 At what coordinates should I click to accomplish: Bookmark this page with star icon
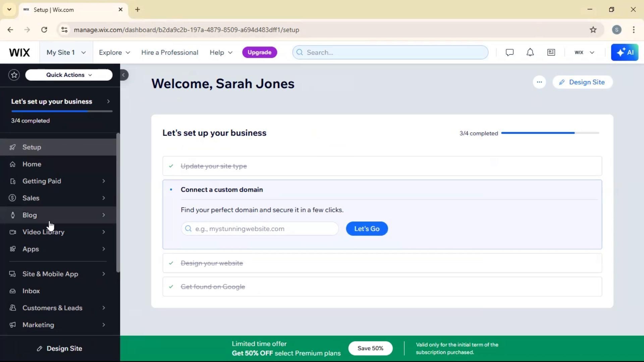tap(593, 29)
